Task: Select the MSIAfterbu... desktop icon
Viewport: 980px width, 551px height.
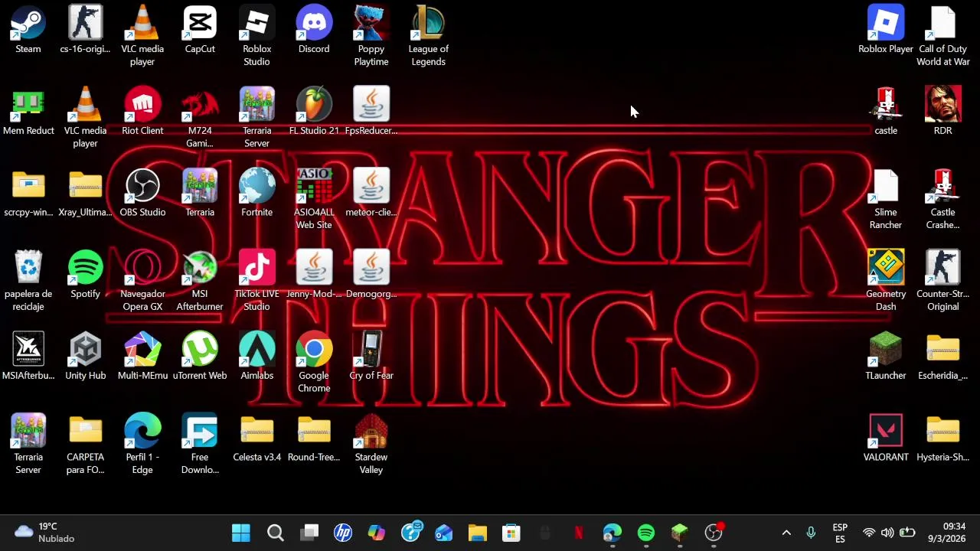Action: pyautogui.click(x=28, y=357)
